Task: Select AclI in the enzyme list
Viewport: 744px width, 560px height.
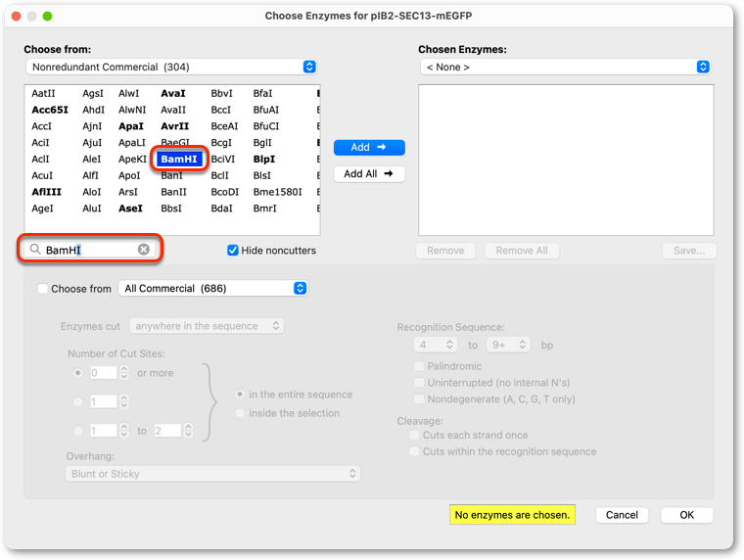Action: (40, 159)
